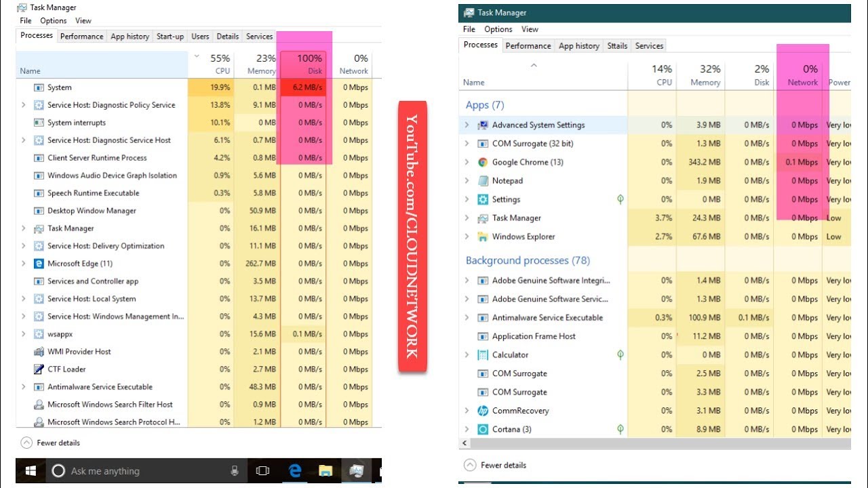Viewport: 868px width, 488px height.
Task: Click the Apps (7) group heading
Action: 485,105
